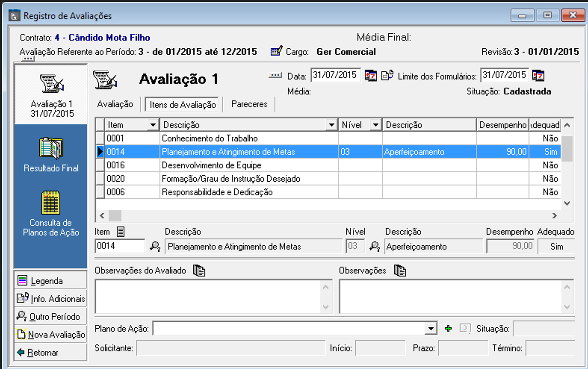Switch to the Pareceres tab

(249, 104)
